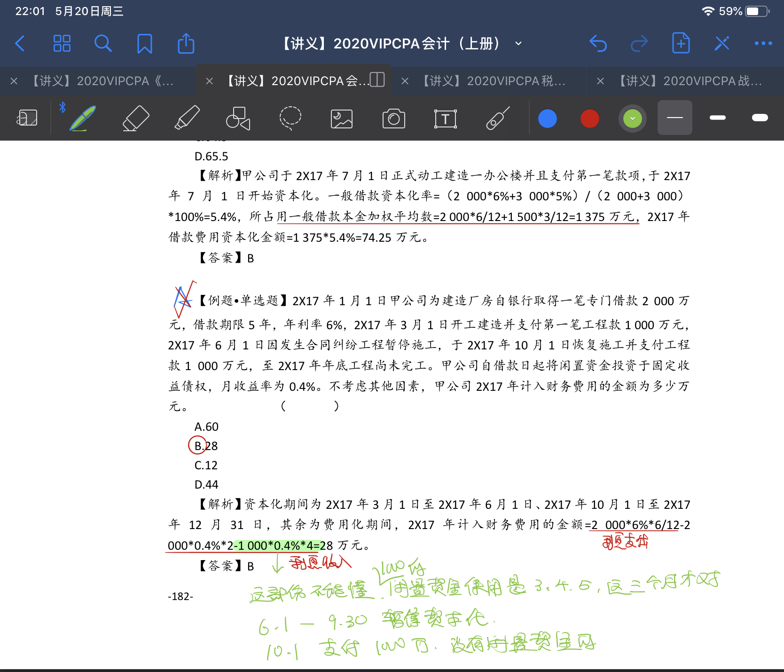This screenshot has width=784, height=672.
Task: Choose the thickest stroke width
Action: tap(760, 118)
